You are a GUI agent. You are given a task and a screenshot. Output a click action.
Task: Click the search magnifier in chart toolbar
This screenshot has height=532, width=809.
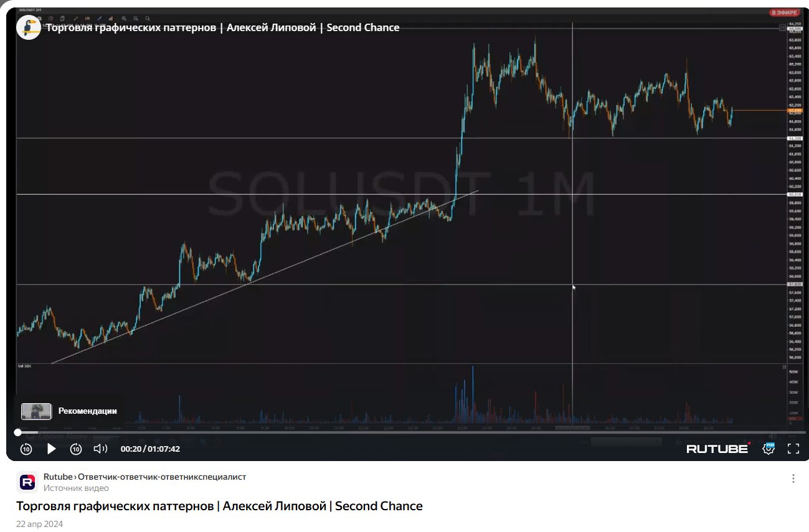pyautogui.click(x=147, y=19)
